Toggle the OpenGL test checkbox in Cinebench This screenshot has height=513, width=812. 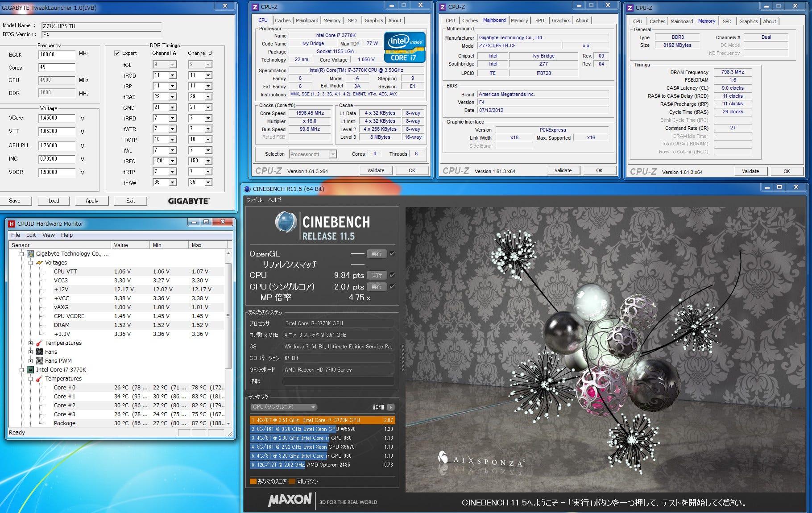pos(392,253)
